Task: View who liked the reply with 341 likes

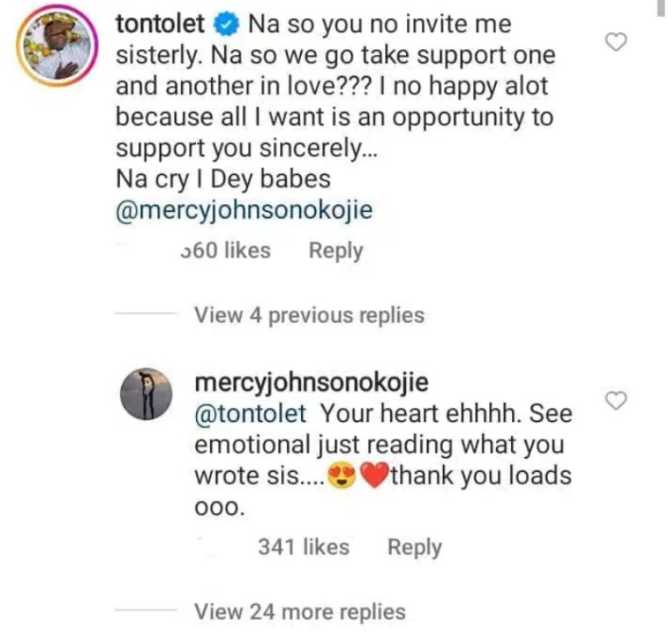Action: 304,547
